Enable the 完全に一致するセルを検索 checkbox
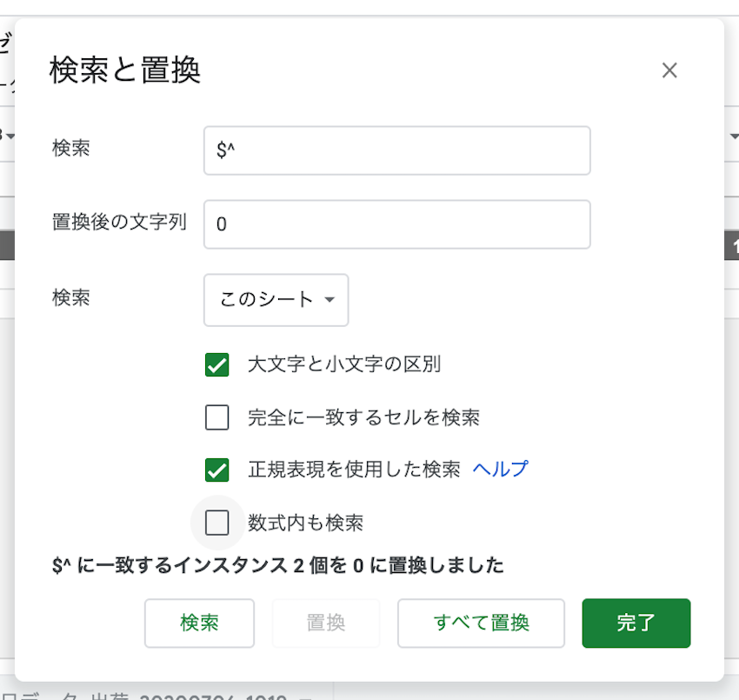Image resolution: width=739 pixels, height=700 pixels. click(x=216, y=417)
